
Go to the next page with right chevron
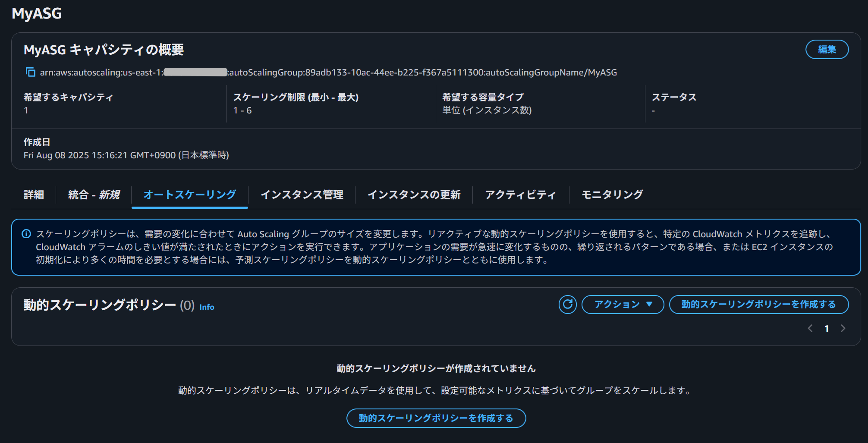(843, 328)
